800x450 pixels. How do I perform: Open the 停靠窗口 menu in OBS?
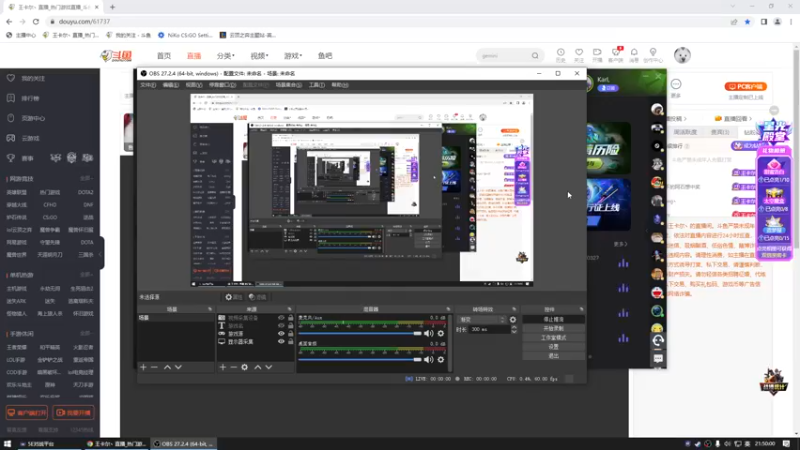point(222,85)
